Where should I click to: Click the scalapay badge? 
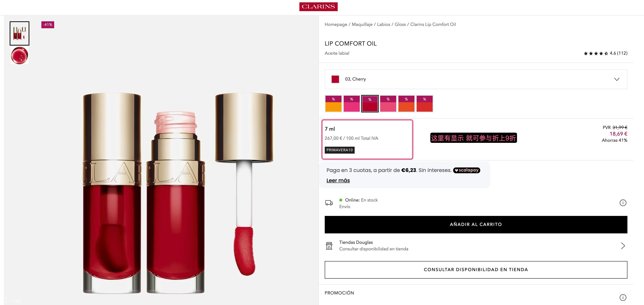tap(467, 170)
